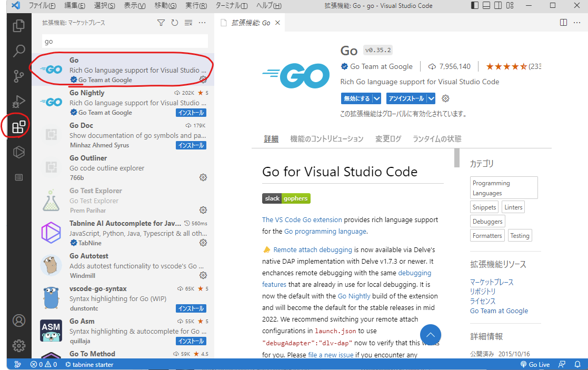The width and height of the screenshot is (588, 370).
Task: Open Remote attach debugging link
Action: coord(313,249)
